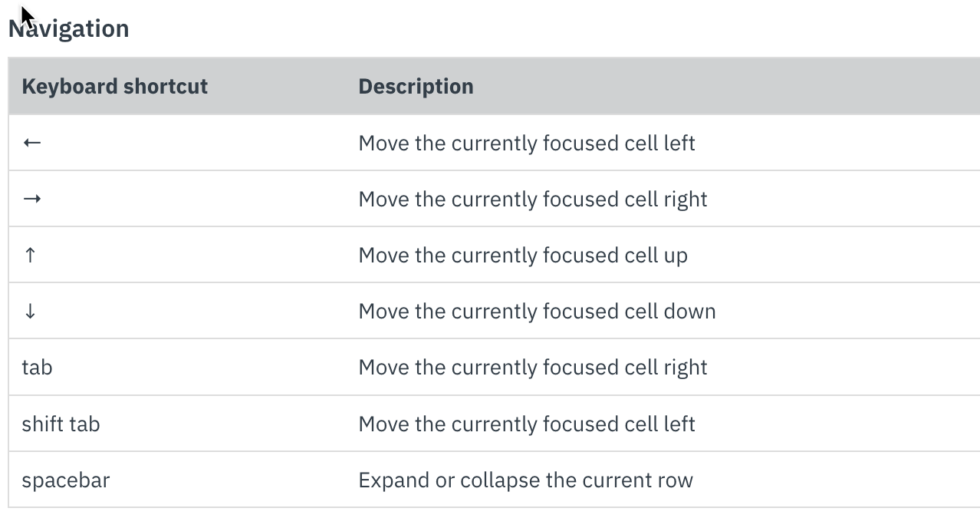
Task: Click the description beside the right arrow
Action: [533, 200]
